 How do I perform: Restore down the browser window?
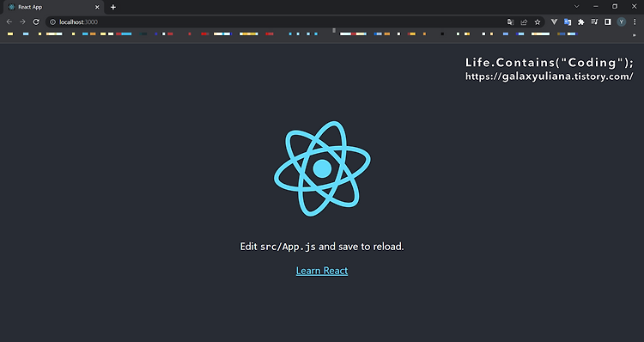tap(615, 7)
